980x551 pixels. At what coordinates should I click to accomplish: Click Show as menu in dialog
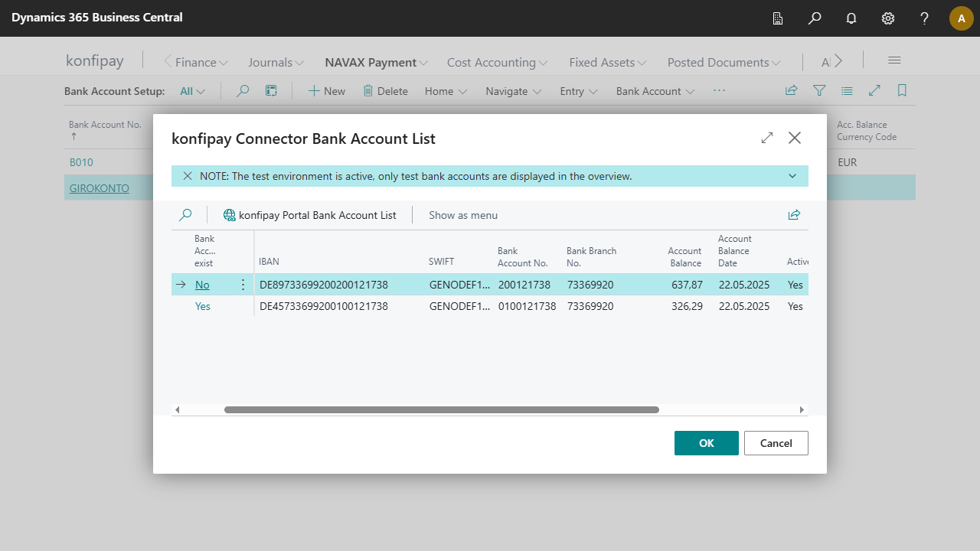(463, 215)
